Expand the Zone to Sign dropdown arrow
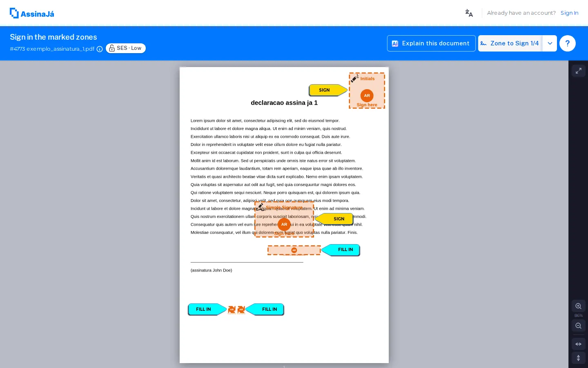The image size is (588, 368). pyautogui.click(x=550, y=43)
